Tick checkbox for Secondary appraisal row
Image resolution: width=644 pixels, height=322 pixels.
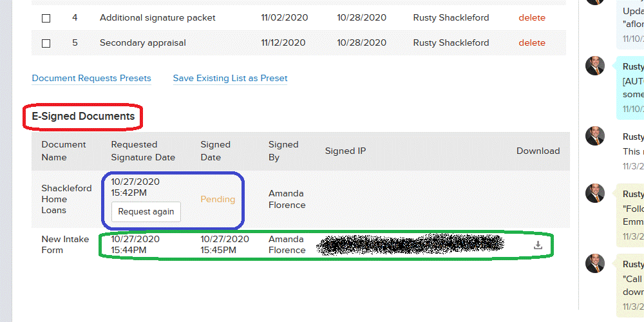coord(46,43)
